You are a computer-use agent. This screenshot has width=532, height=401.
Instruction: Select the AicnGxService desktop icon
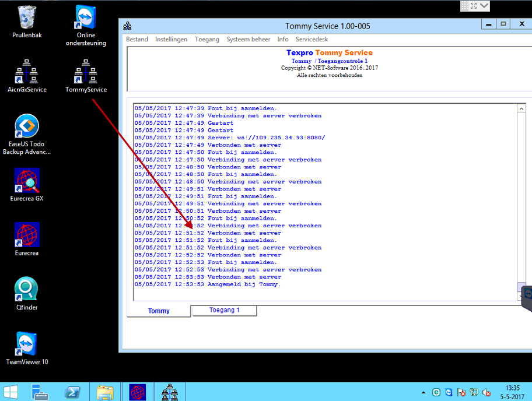27,76
